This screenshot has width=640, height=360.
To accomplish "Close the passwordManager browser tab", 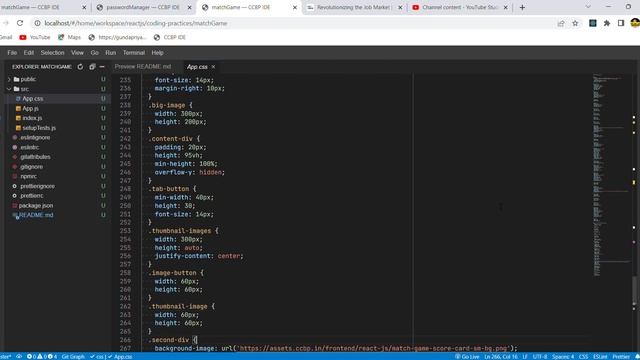I will tap(189, 7).
